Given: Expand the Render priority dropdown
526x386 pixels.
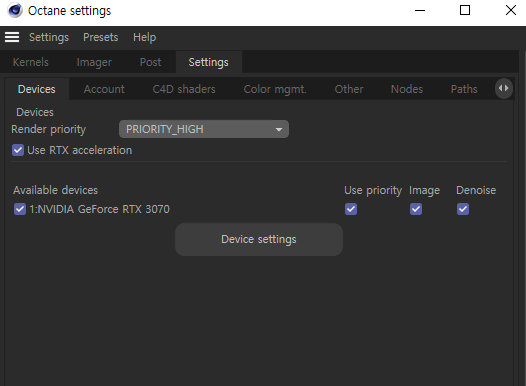Looking at the screenshot, I should click(x=204, y=129).
